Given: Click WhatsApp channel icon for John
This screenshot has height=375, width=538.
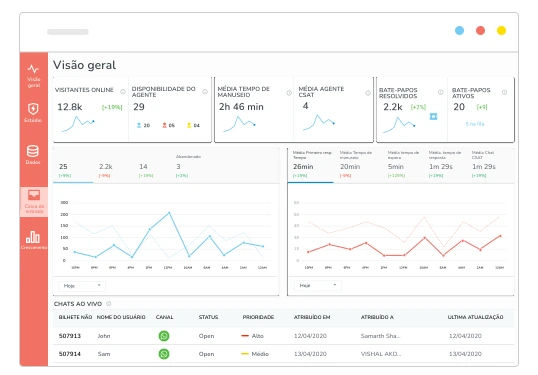Looking at the screenshot, I should 164,336.
